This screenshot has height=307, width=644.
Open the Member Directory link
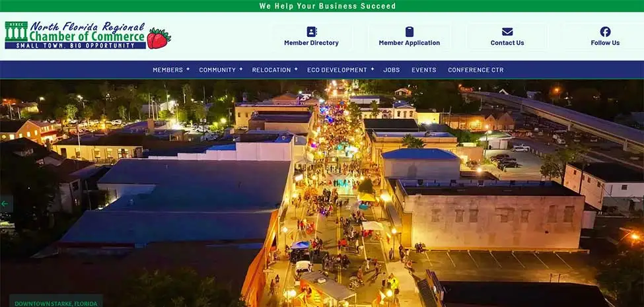pyautogui.click(x=311, y=43)
